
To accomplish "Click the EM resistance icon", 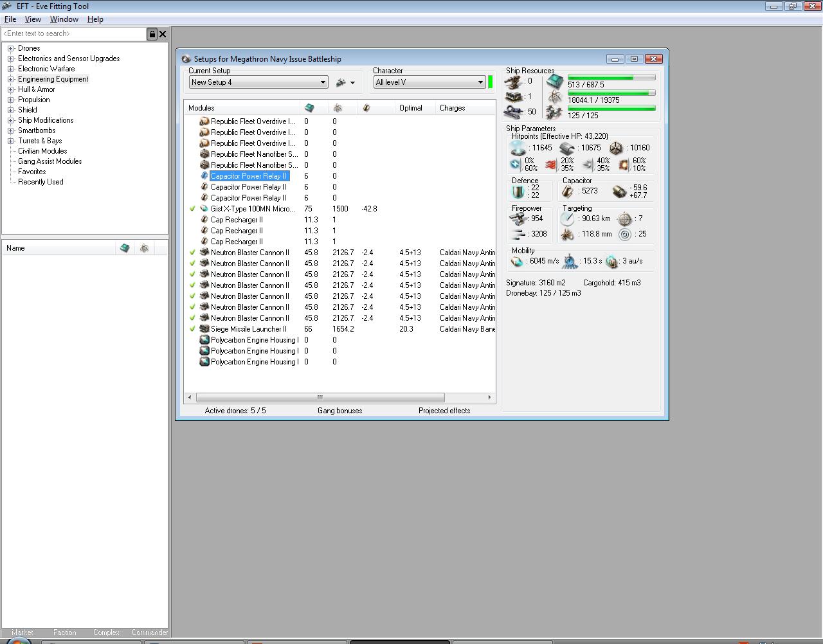I will [516, 165].
